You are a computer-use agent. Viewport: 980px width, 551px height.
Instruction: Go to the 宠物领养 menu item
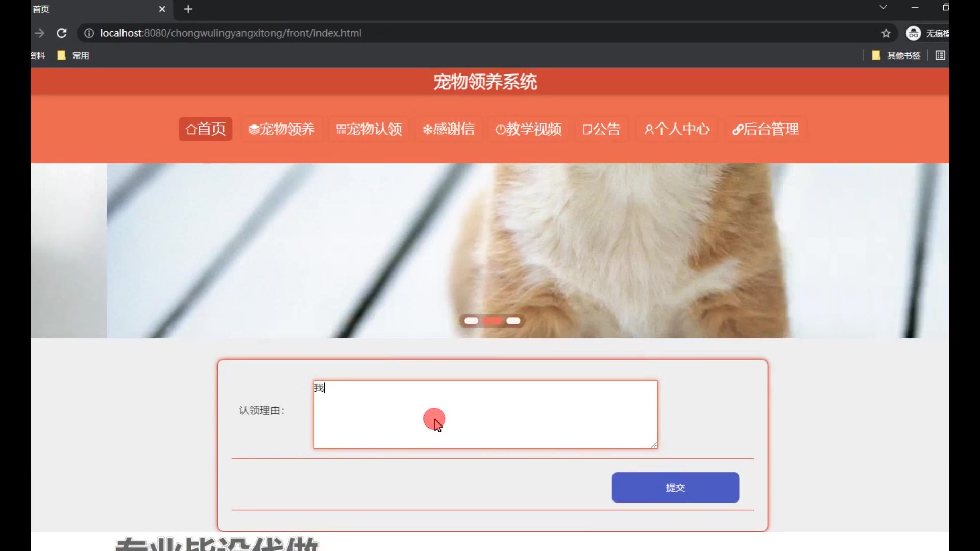(281, 129)
